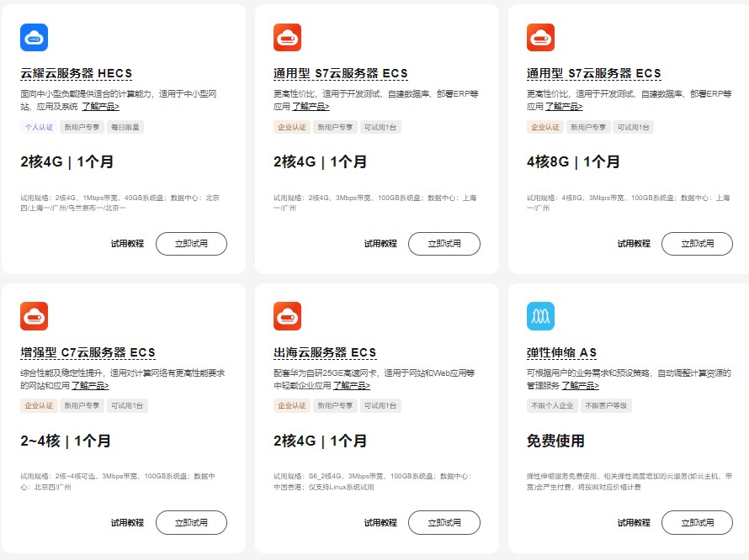Open the 增强型 C7云服务器 ECS title

88,352
